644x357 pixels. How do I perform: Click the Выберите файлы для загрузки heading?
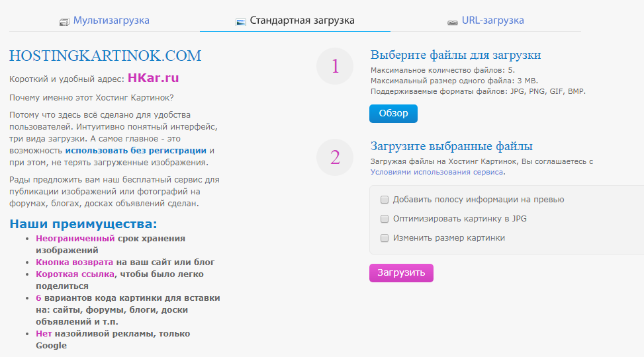tap(455, 55)
